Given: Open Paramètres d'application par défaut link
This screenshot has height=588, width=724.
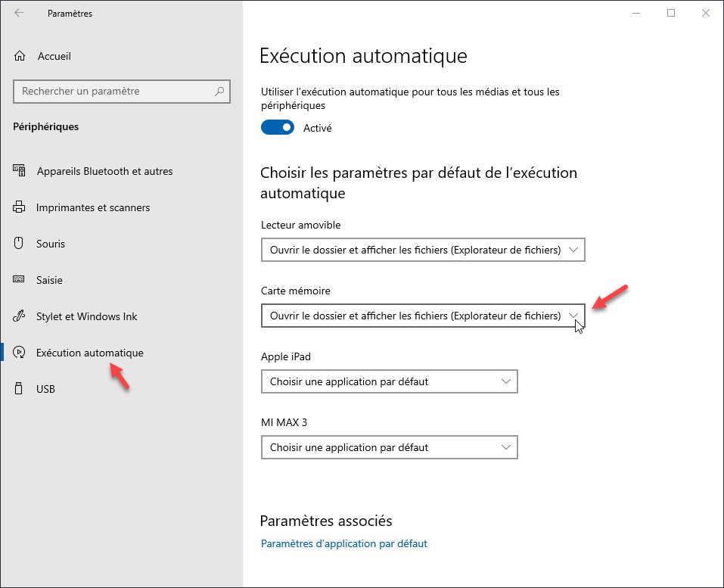Looking at the screenshot, I should [343, 543].
